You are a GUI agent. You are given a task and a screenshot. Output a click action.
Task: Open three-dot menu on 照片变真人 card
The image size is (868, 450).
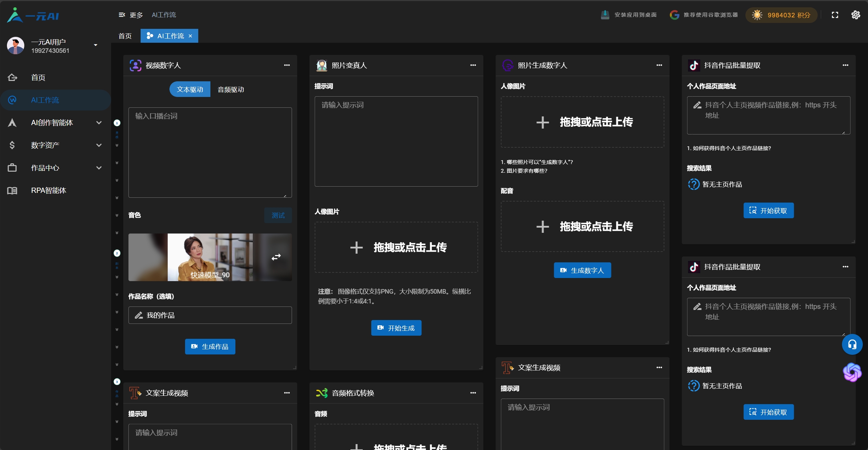473,65
